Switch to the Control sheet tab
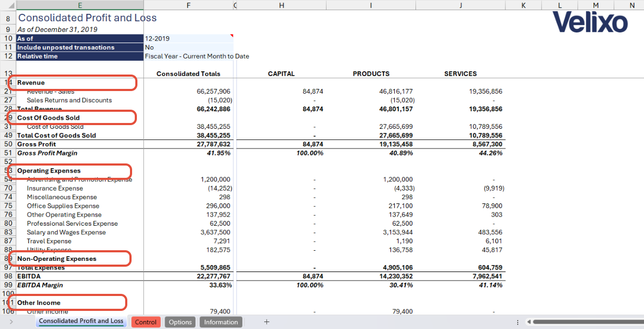 tap(145, 322)
